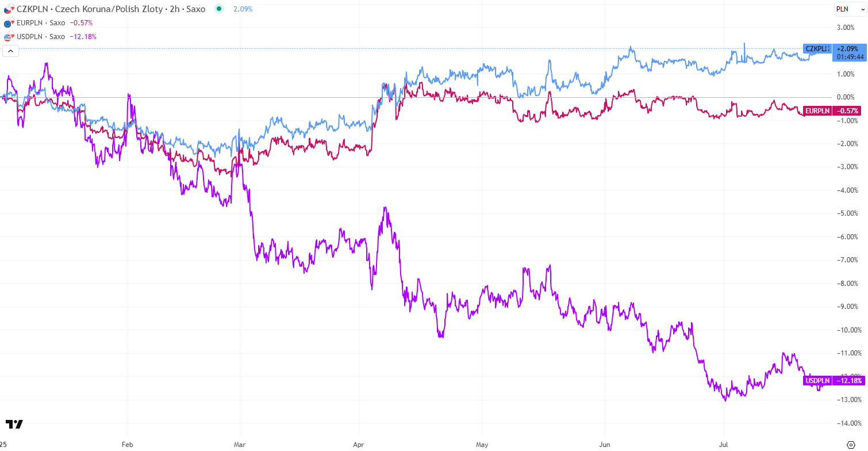The height and width of the screenshot is (451, 868).
Task: Click the Jul marker on time axis
Action: pos(724,444)
